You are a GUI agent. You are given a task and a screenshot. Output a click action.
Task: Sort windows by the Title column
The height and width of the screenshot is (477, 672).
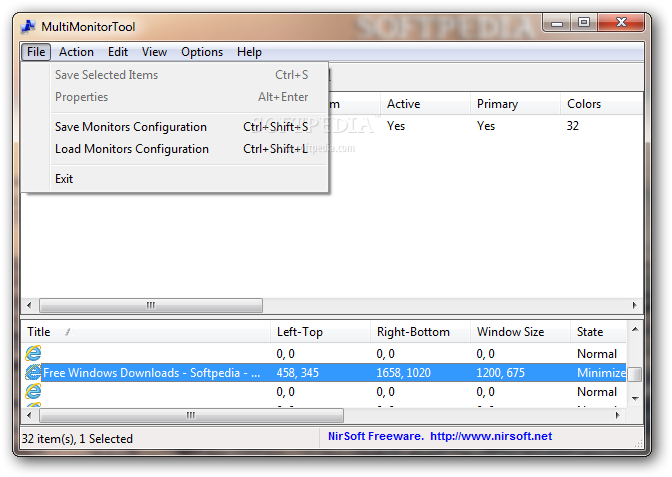click(x=146, y=332)
